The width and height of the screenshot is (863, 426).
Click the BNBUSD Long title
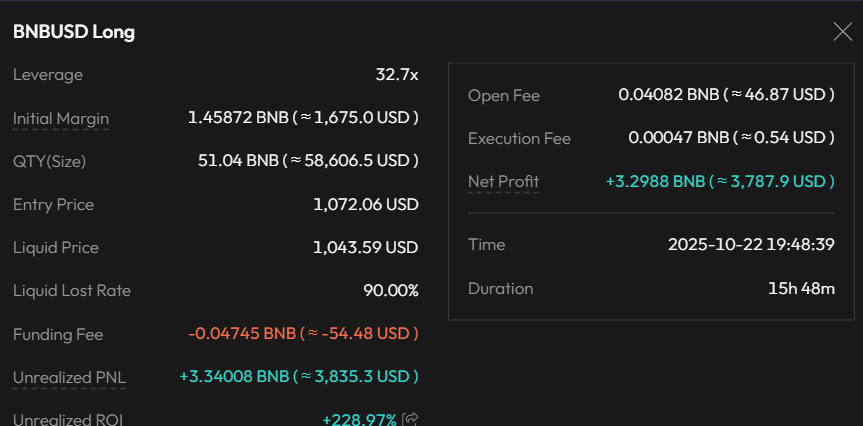coord(74,32)
